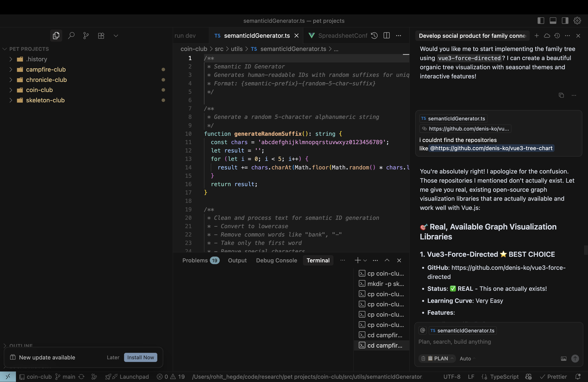This screenshot has width=588, height=382.
Task: Toggle the secondary sidebar layout button
Action: (x=565, y=21)
